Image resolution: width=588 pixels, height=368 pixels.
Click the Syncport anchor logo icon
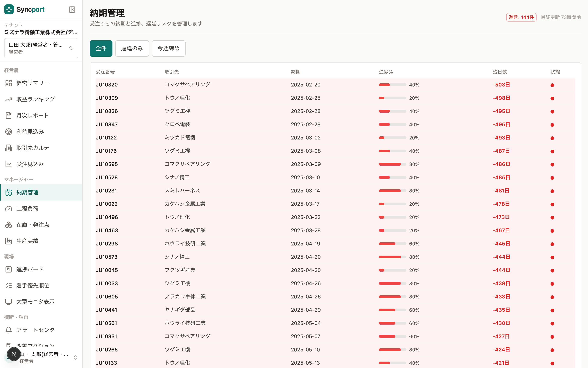(x=9, y=10)
